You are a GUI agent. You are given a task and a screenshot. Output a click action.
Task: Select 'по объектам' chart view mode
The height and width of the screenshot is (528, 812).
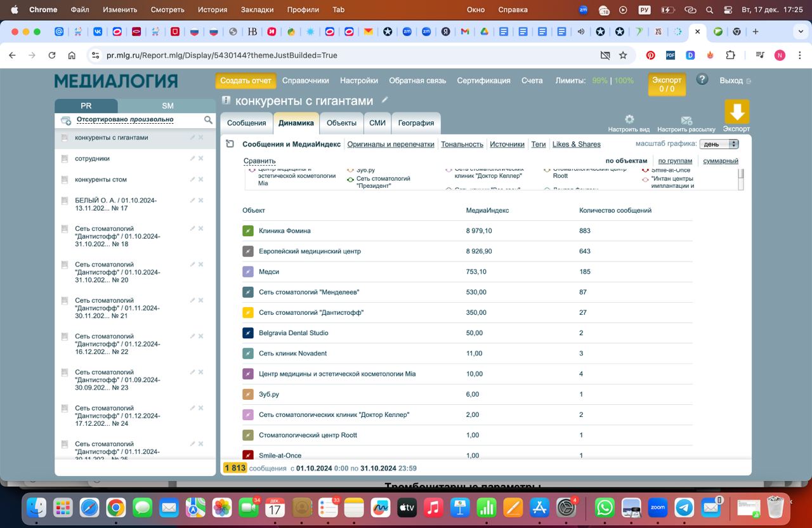[626, 161]
